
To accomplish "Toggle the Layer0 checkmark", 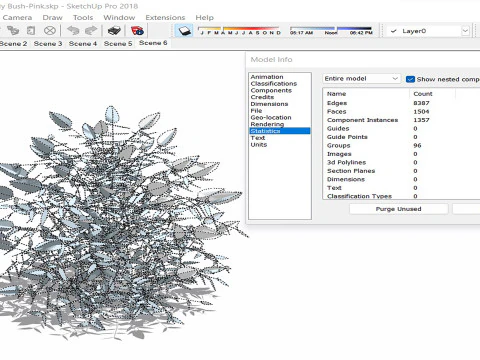I will pyautogui.click(x=394, y=31).
